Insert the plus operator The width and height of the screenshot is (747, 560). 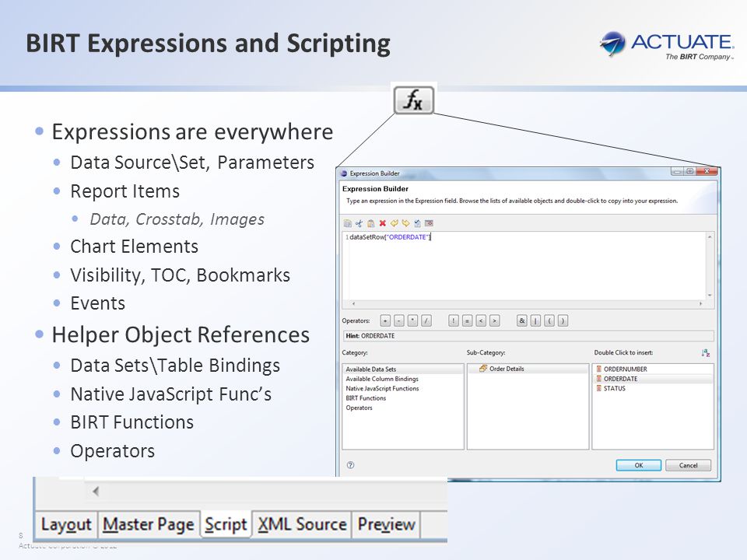(x=385, y=321)
